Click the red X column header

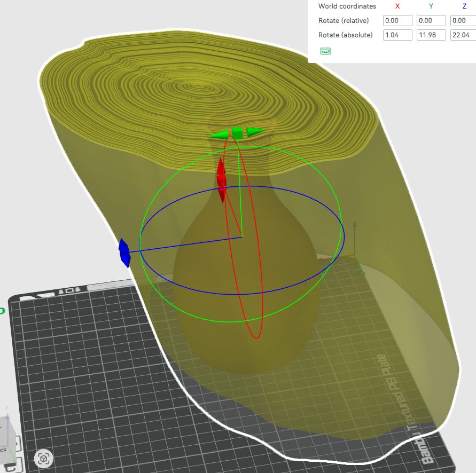[397, 6]
